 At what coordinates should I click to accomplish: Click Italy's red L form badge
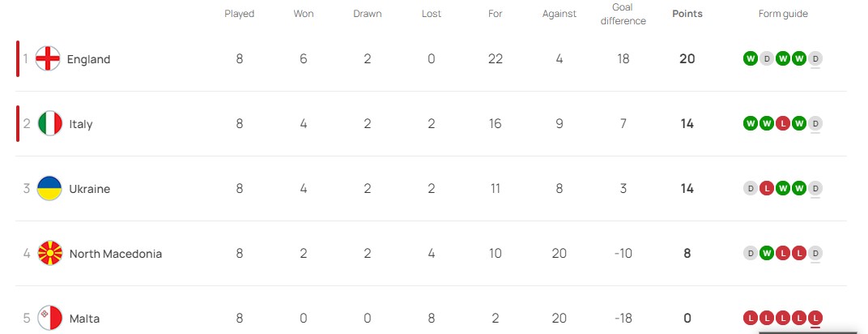783,123
